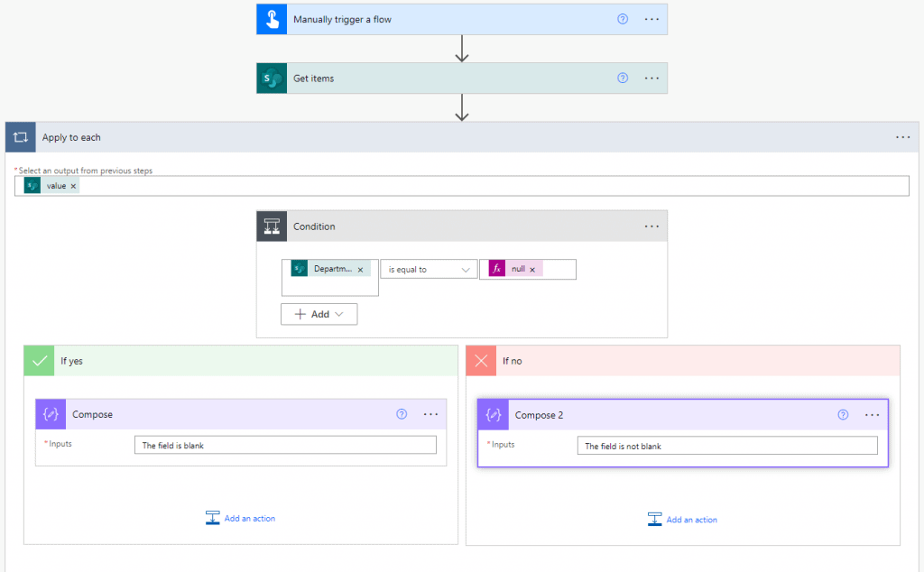924x572 pixels.
Task: Click the red If no cross icon
Action: 482,361
